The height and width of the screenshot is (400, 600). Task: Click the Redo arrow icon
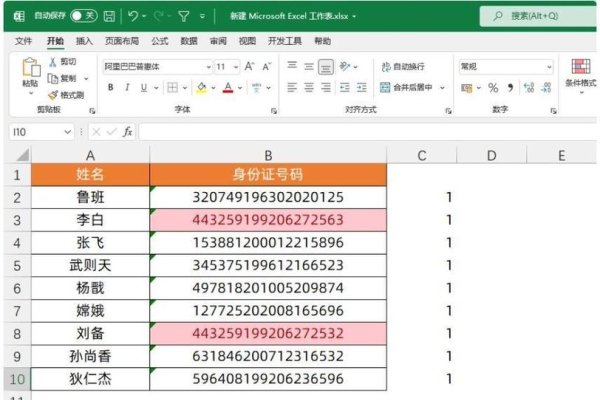[x=158, y=16]
